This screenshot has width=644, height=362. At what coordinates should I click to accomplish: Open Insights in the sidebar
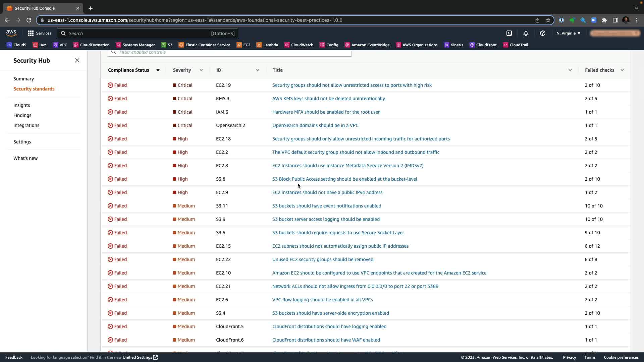[x=21, y=105]
